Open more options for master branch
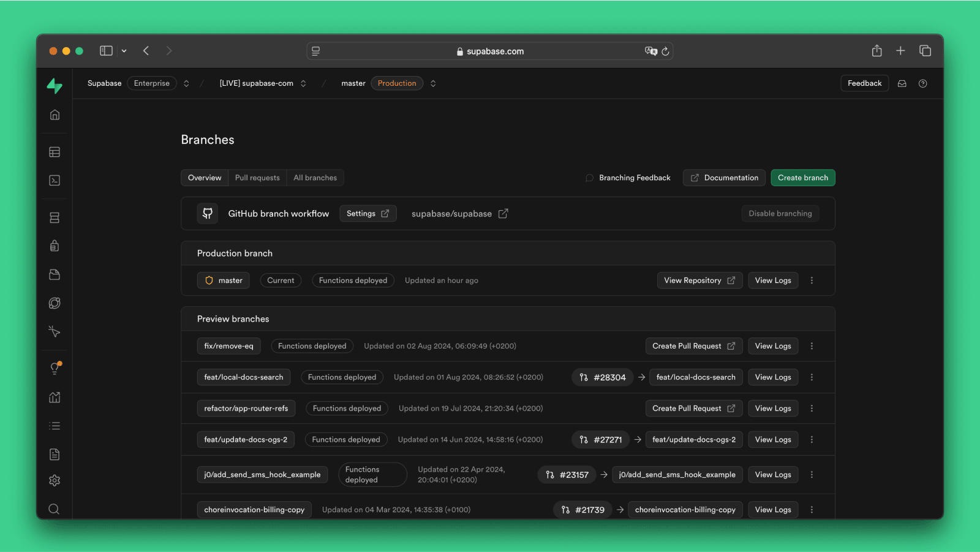The height and width of the screenshot is (552, 980). [x=812, y=281]
